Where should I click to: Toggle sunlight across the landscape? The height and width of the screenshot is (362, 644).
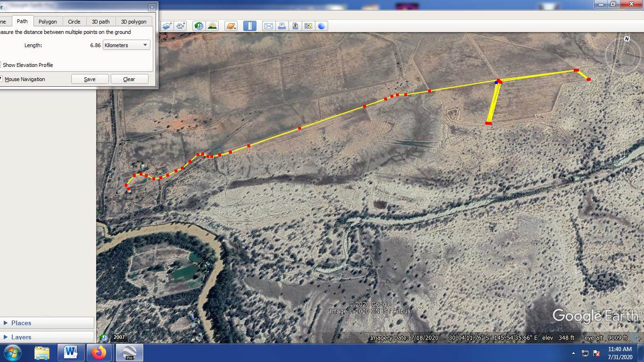[x=212, y=26]
